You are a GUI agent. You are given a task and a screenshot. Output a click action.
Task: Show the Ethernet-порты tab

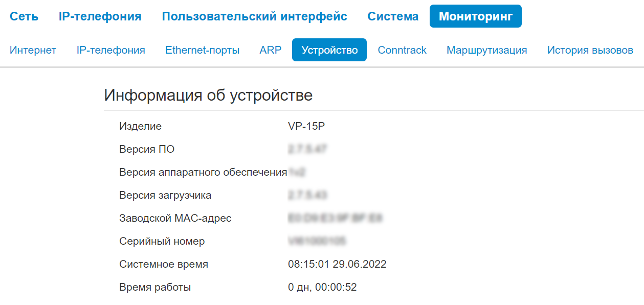point(202,50)
